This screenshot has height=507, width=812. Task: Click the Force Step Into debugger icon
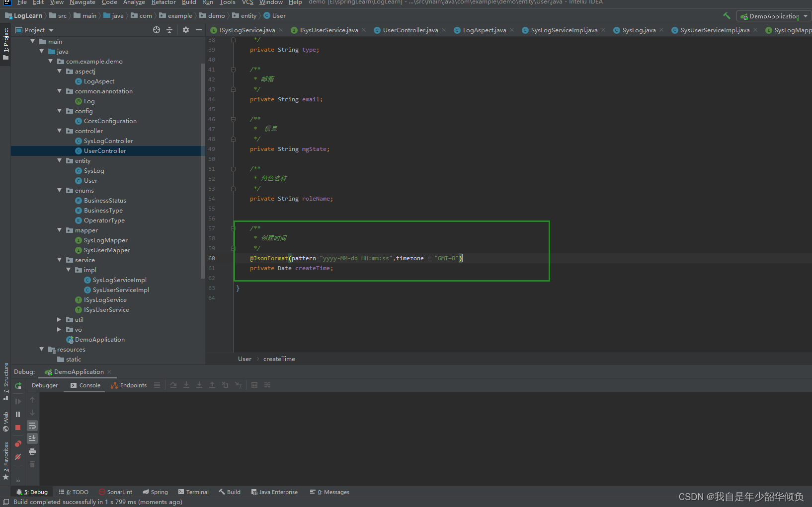click(x=199, y=385)
